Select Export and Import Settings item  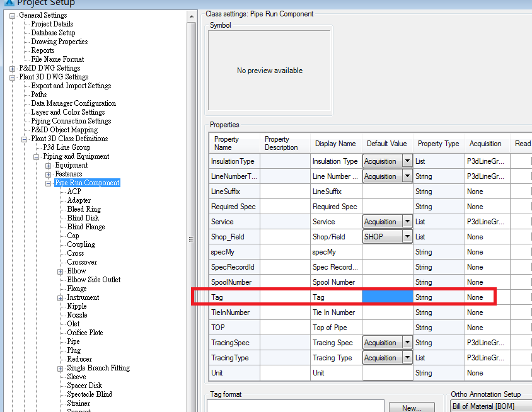71,86
